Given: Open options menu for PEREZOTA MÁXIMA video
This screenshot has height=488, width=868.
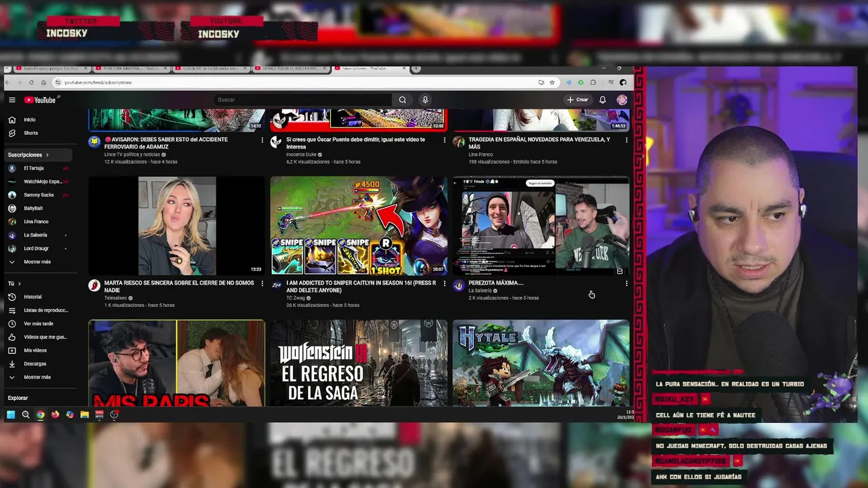Looking at the screenshot, I should click(x=626, y=283).
